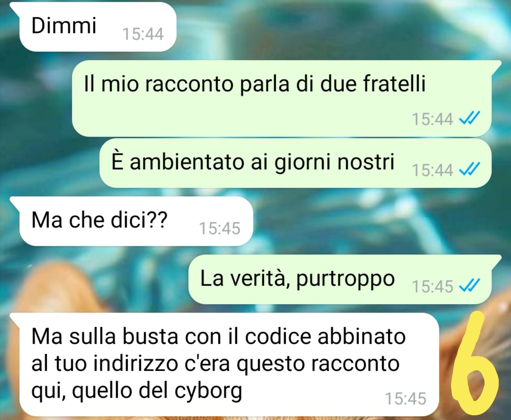
Task: Click the 15:45 timestamp on 'Ma che dici??'
Action: tap(220, 228)
